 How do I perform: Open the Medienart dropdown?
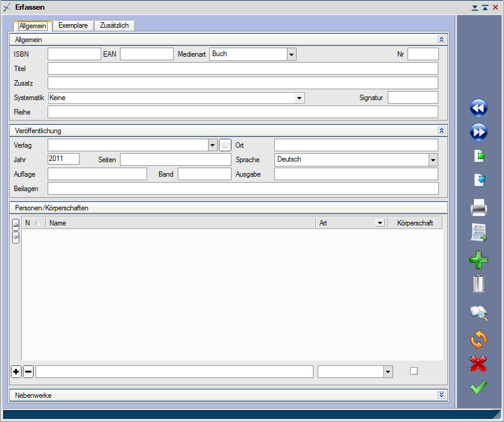click(292, 54)
